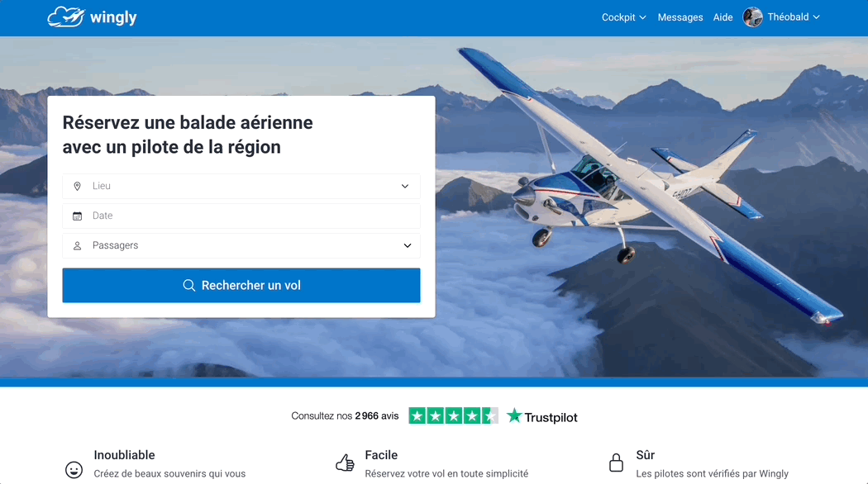Click the Wingly airplane cloud logo icon

tap(66, 17)
